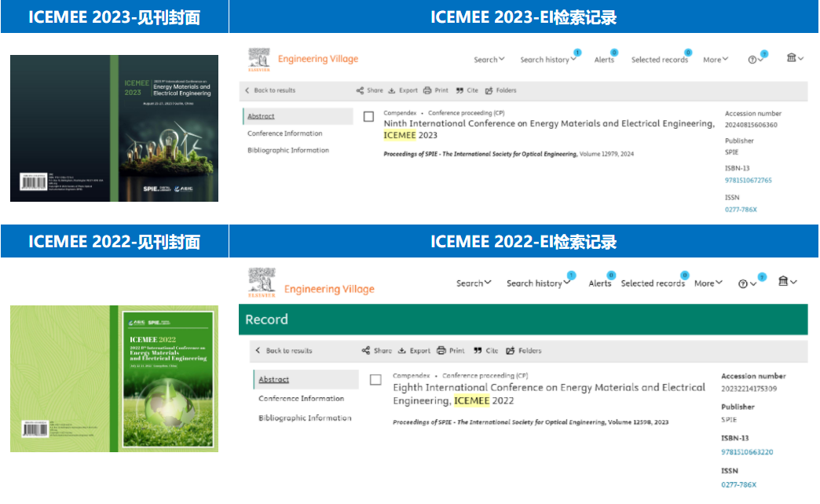Click accession number 2023221417​5309
This screenshot has height=504, width=820.
tap(749, 389)
